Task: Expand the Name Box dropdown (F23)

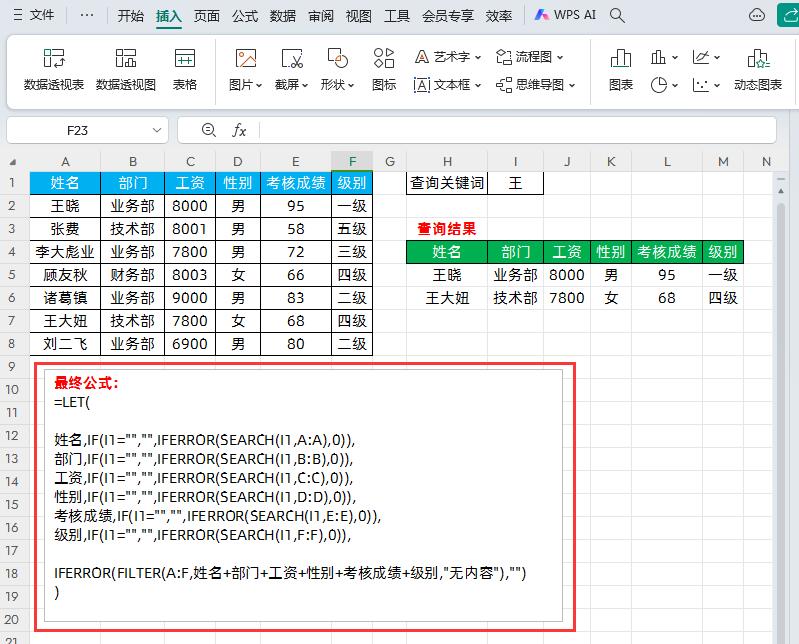Action: (x=157, y=130)
